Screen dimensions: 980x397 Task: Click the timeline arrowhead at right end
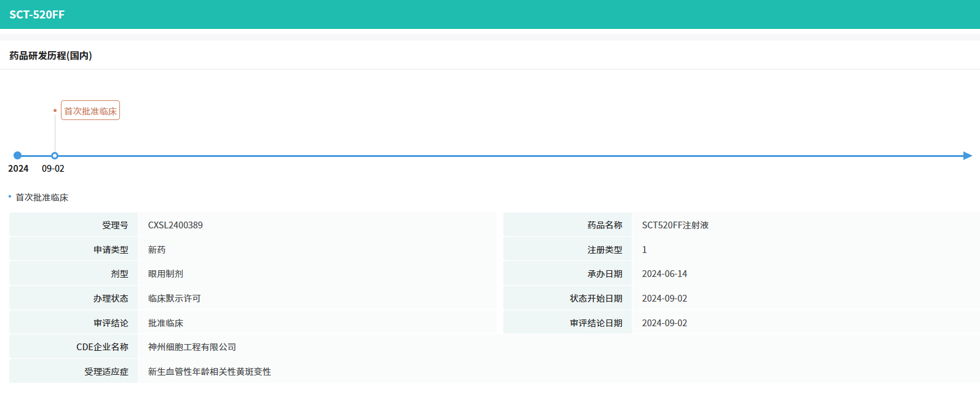[967, 156]
